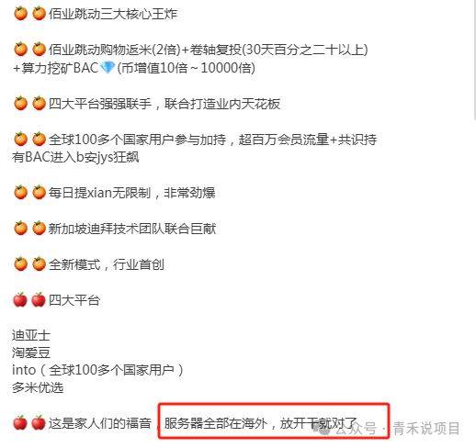Click the 淘爱豆 platform name
The image size is (476, 448).
coord(31,353)
